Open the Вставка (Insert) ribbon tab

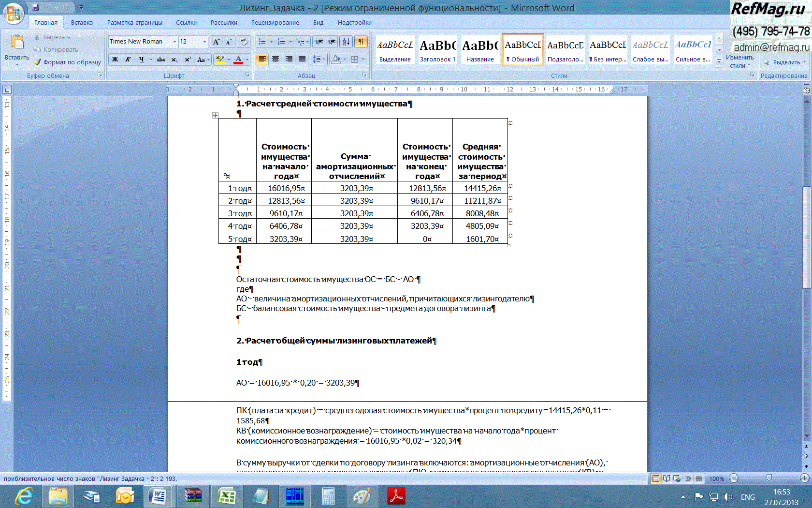(x=82, y=22)
